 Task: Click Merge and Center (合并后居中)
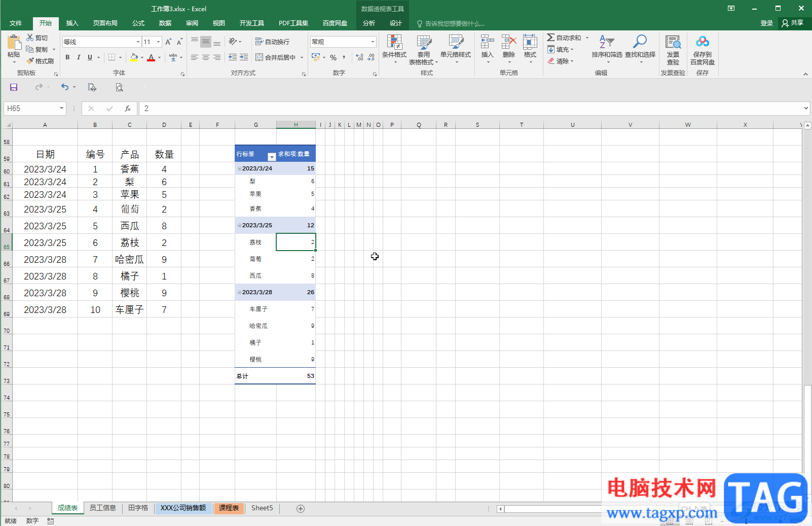276,57
